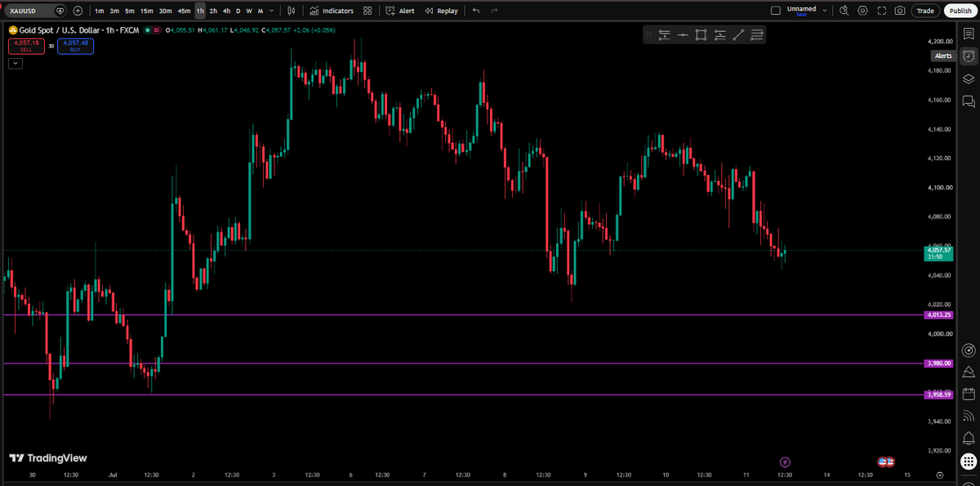Screen dimensions: 980x486
Task: Open the products grid launcher icon
Action: click(x=968, y=461)
